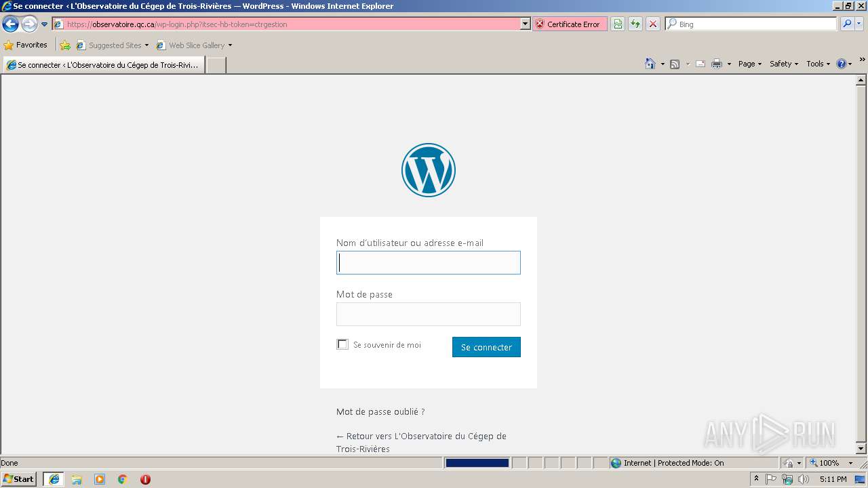This screenshot has height=488, width=868.
Task: Click the Mot de passe field
Action: pyautogui.click(x=429, y=314)
